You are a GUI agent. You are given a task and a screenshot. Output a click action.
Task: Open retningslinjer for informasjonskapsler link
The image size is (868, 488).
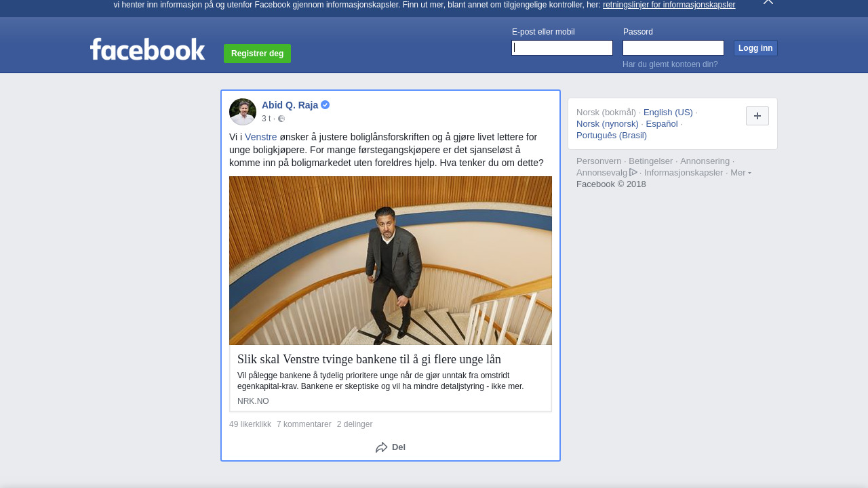(x=669, y=5)
